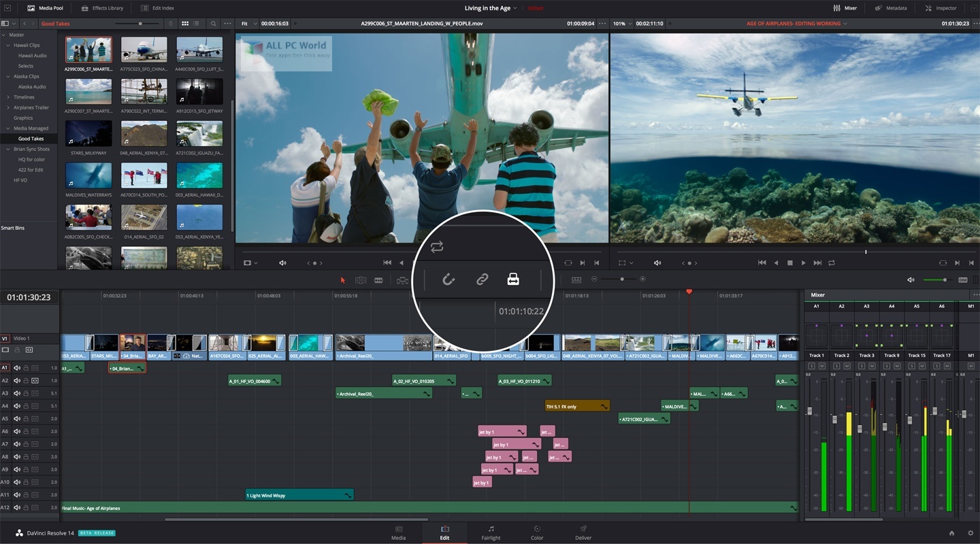This screenshot has width=980, height=544.
Task: Open the Media Pool three-dot options menu
Action: (x=227, y=24)
